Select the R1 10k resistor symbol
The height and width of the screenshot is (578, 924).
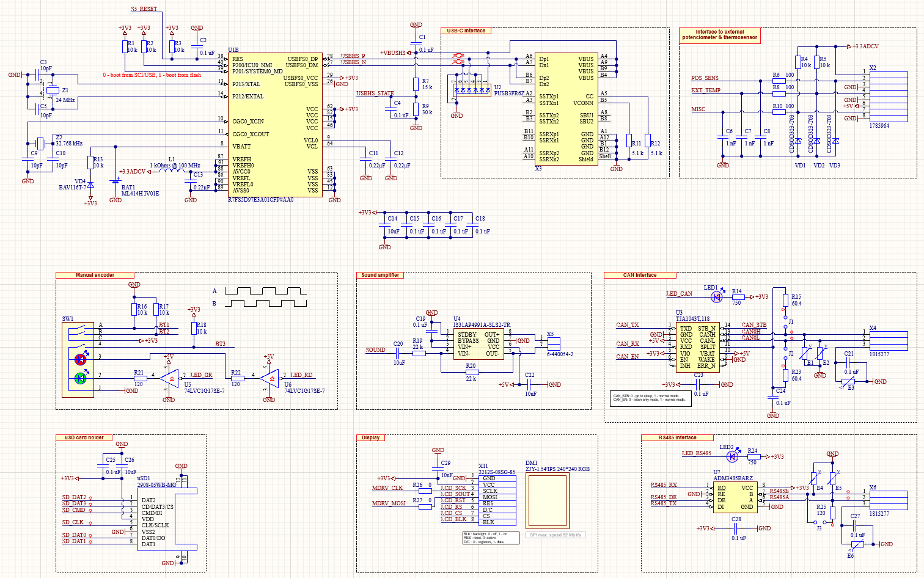coord(125,47)
